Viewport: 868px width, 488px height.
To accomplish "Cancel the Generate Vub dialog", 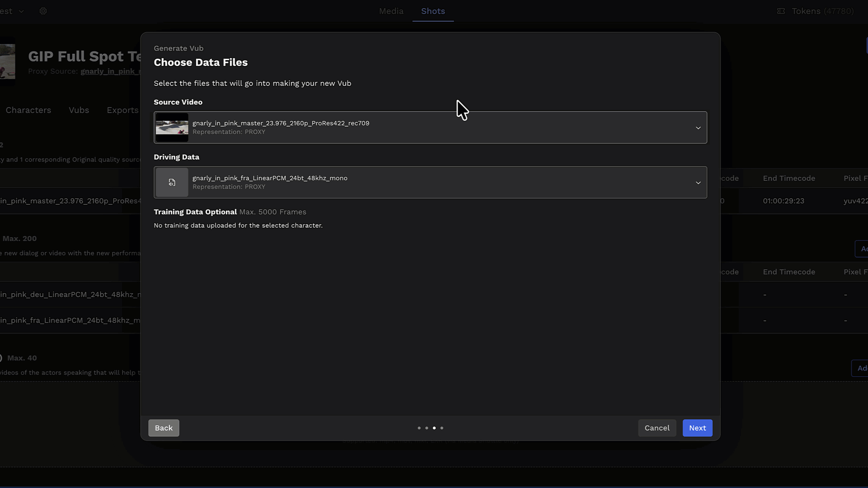I will tap(656, 428).
